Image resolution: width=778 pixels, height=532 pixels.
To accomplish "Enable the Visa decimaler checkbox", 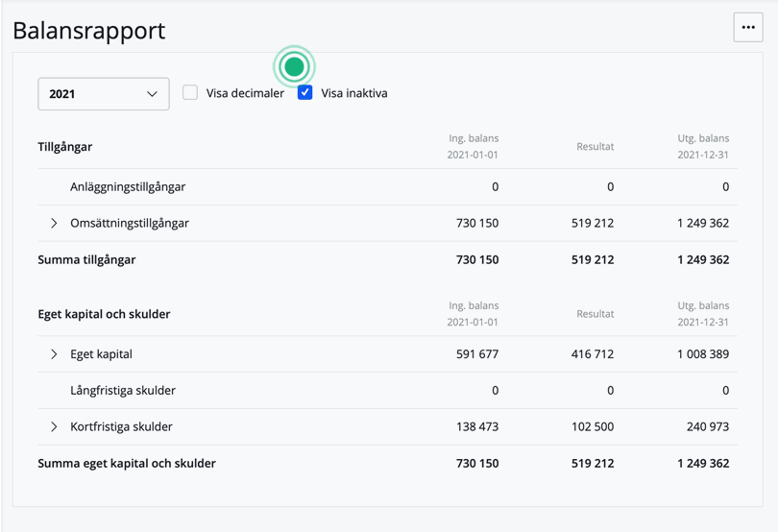I will 190,93.
